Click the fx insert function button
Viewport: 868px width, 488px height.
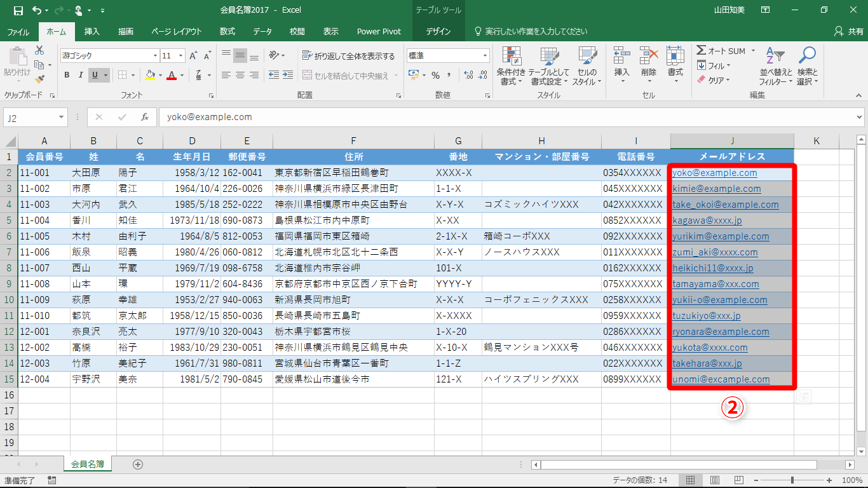click(x=144, y=117)
